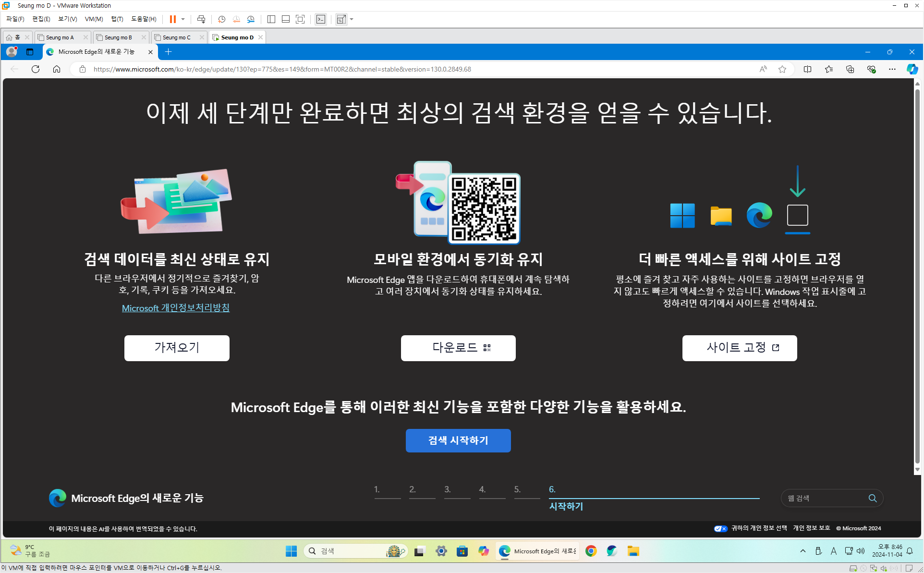The image size is (924, 573).
Task: Expand the VMware suspend power dropdown arrow
Action: (x=183, y=19)
